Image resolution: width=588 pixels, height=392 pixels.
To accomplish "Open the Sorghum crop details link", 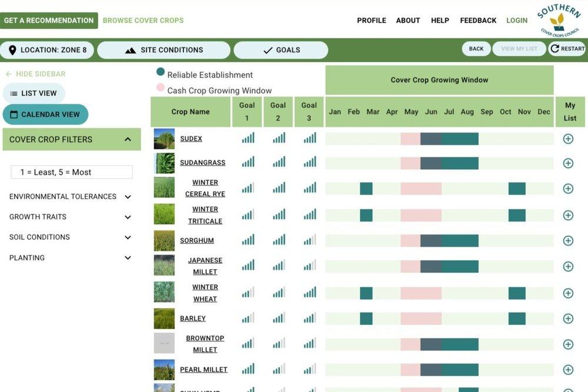I will coord(197,240).
